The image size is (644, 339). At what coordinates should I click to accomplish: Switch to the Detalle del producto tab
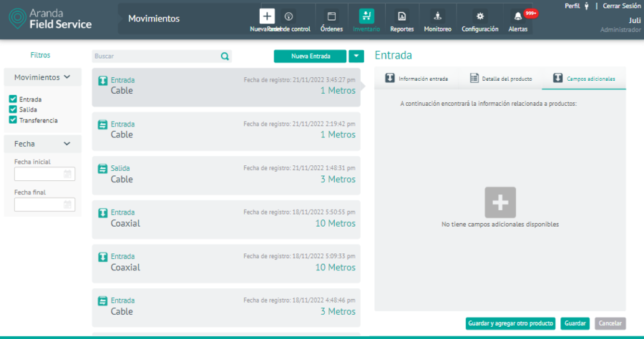[500, 79]
